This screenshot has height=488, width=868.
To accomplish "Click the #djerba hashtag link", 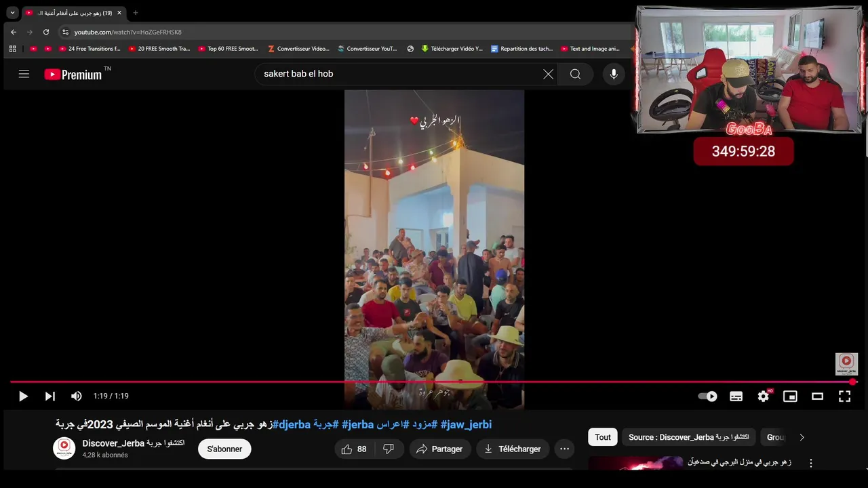I will coord(291,424).
